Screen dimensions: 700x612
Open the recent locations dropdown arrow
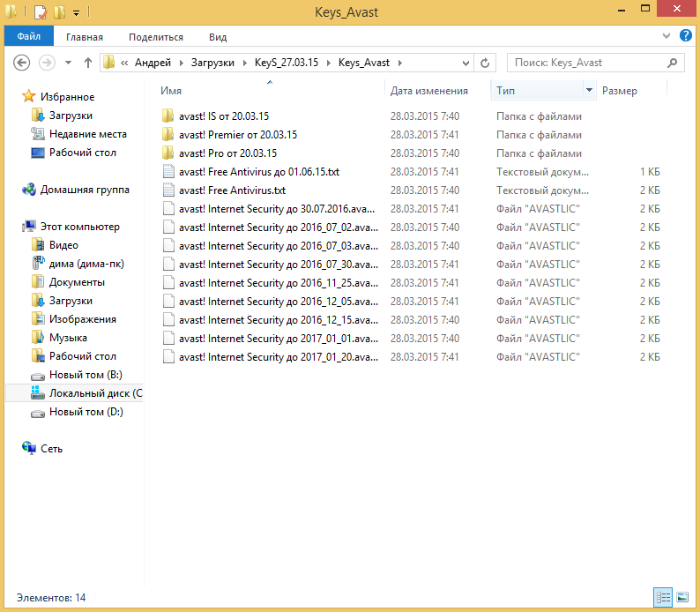[x=68, y=63]
